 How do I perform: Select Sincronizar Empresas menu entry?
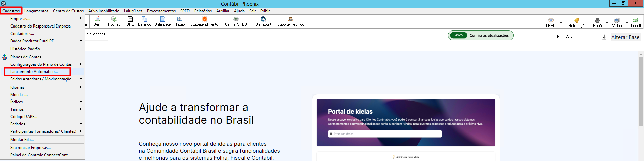pos(43,148)
